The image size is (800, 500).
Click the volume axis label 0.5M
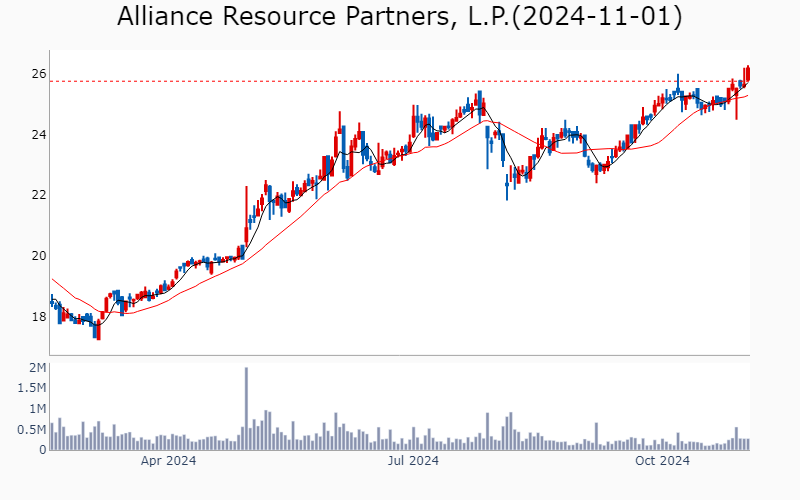32,430
